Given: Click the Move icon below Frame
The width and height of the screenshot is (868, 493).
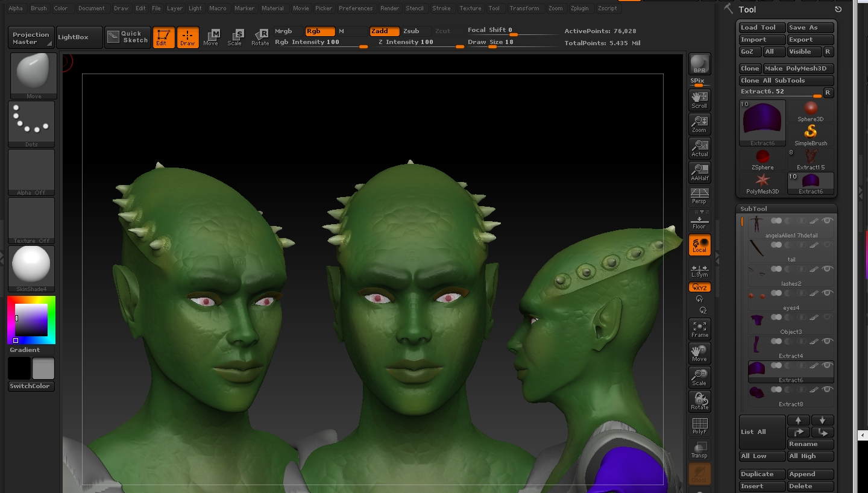Looking at the screenshot, I should [699, 353].
